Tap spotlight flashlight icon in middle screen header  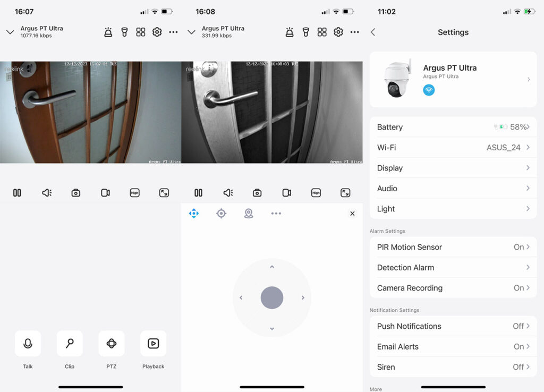point(305,32)
